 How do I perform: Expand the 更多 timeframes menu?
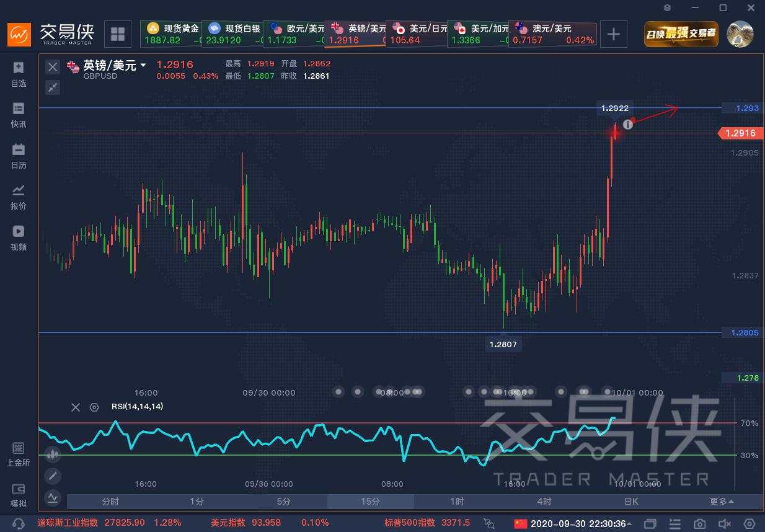pos(722,502)
